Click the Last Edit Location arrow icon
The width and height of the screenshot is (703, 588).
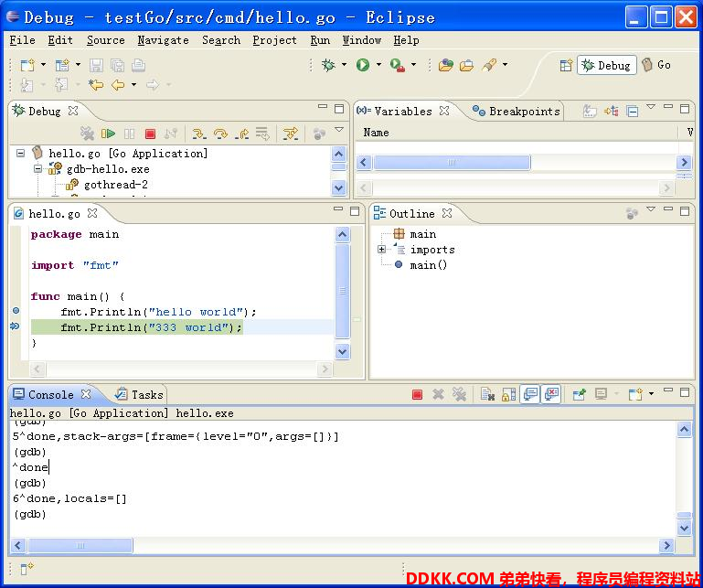click(96, 85)
